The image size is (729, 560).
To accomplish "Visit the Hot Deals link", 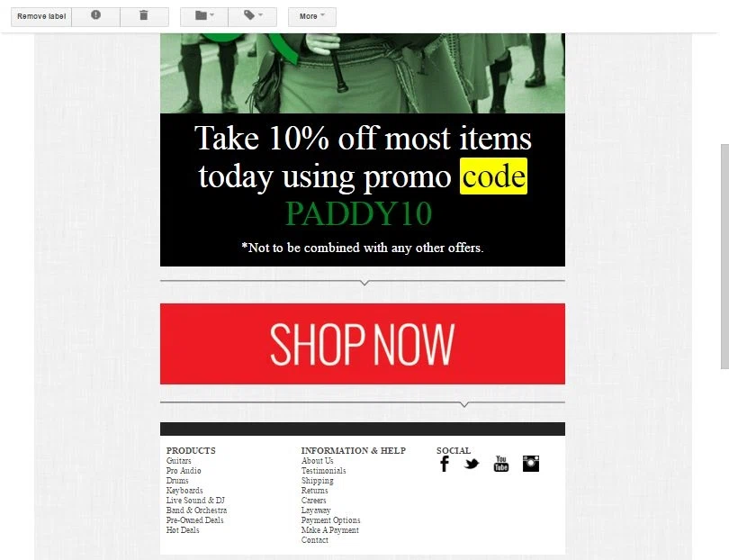I will pyautogui.click(x=183, y=529).
